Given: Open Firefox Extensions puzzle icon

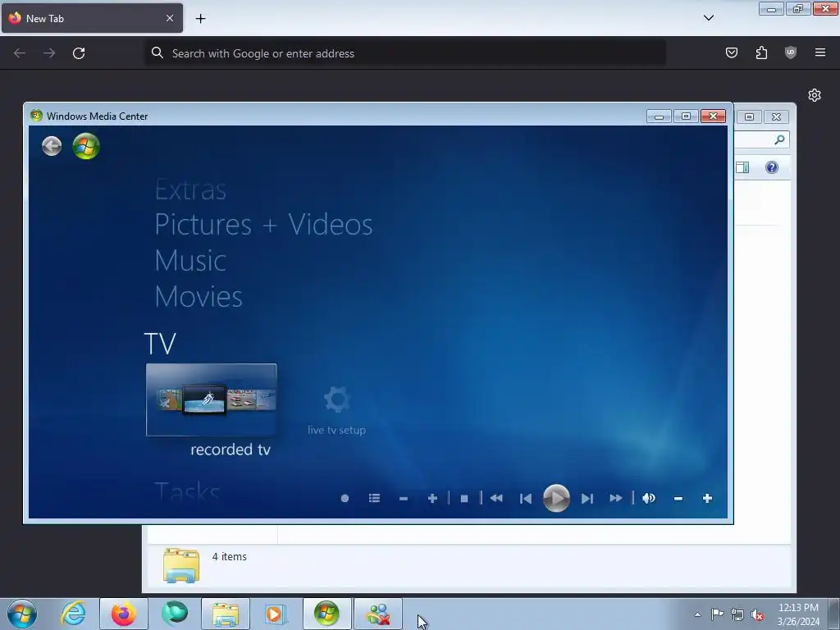Looking at the screenshot, I should [x=761, y=52].
